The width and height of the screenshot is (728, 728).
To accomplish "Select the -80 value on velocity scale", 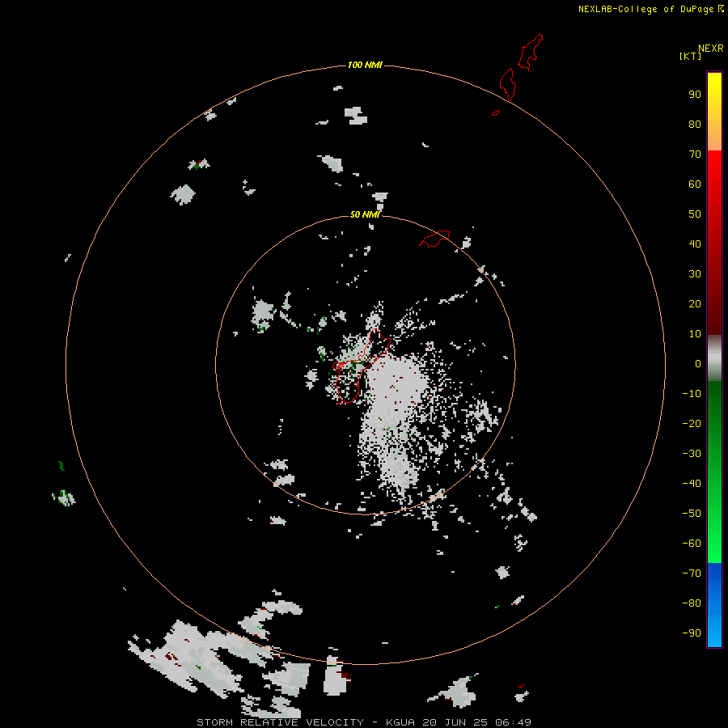I will (692, 603).
